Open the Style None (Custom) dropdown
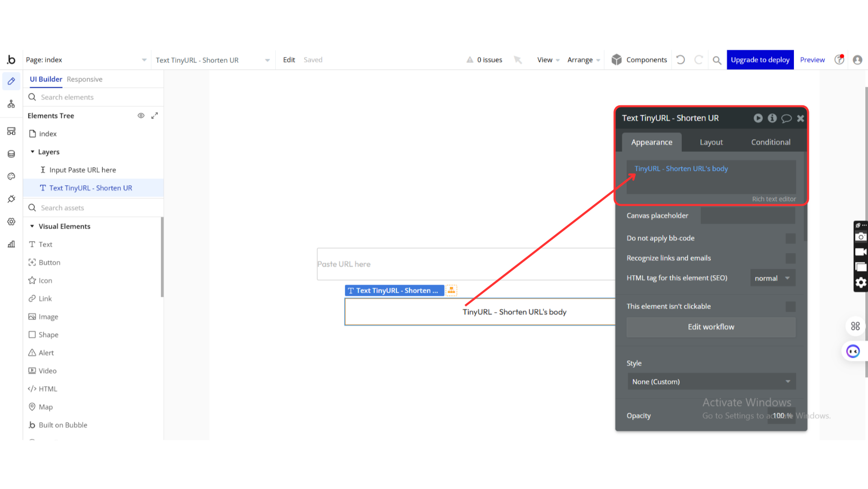 711,382
